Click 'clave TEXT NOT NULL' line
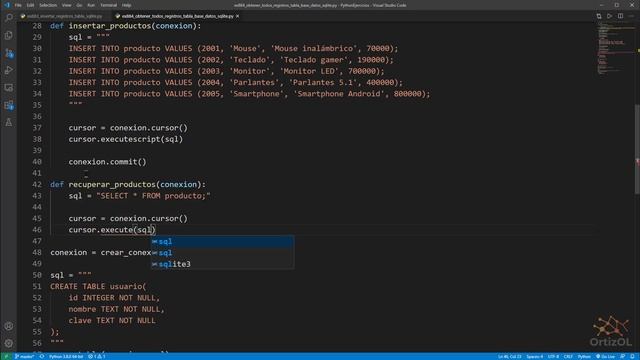Screen dimensions: 640x360 (x=112, y=320)
